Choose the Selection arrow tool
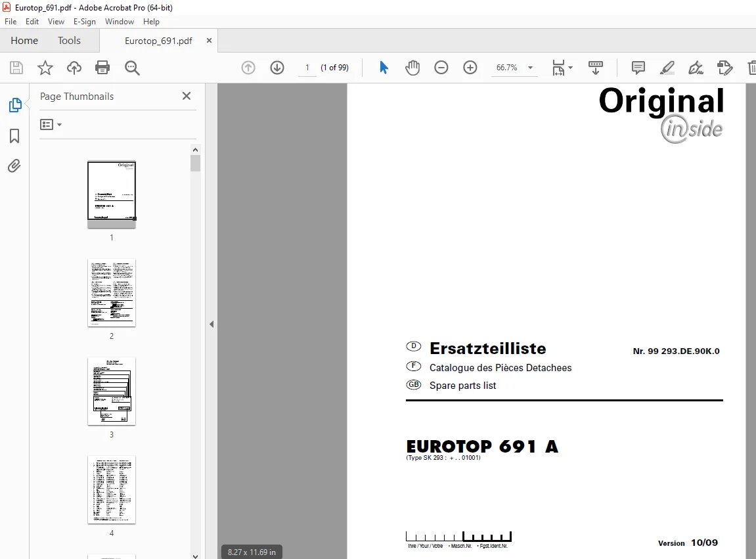 point(384,68)
